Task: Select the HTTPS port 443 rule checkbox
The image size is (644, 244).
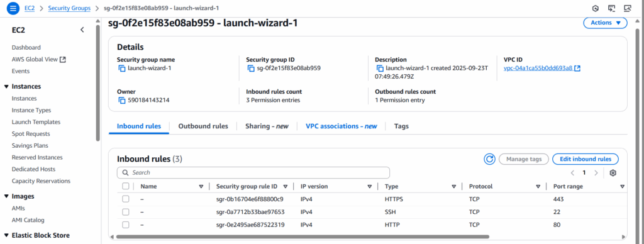Action: tap(126, 199)
